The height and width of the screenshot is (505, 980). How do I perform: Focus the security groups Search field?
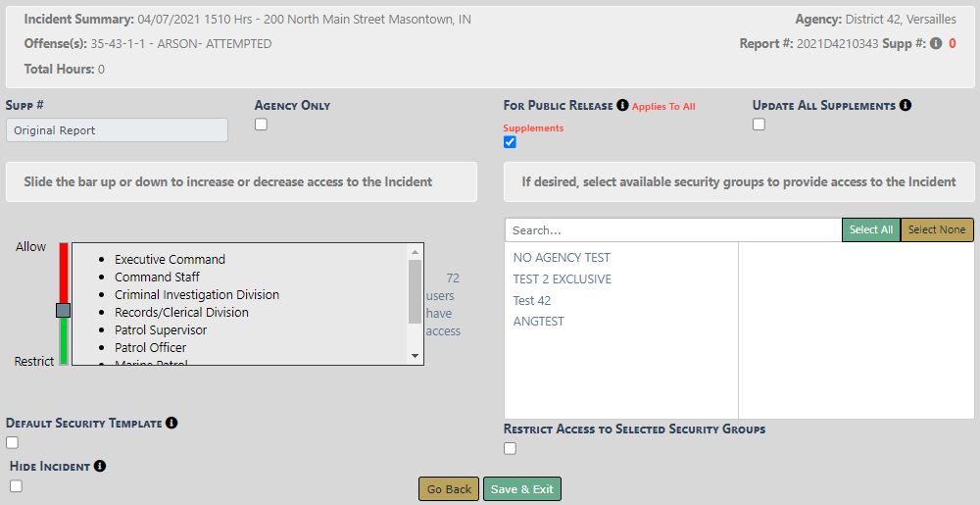672,230
